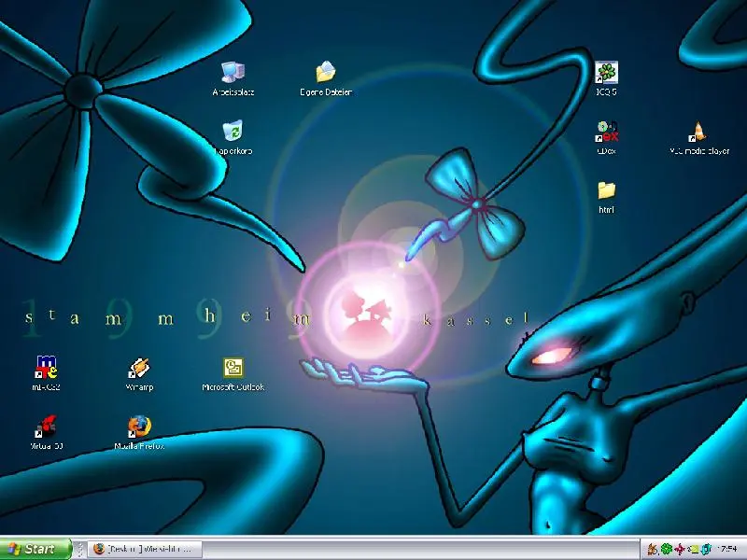Select the mIRC desktop shortcut
Image resolution: width=747 pixels, height=560 pixels.
coord(46,369)
